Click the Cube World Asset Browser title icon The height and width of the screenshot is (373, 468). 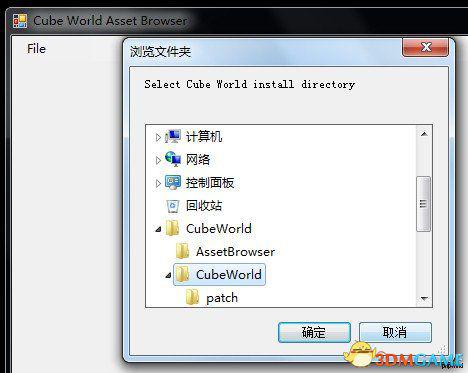(x=20, y=21)
